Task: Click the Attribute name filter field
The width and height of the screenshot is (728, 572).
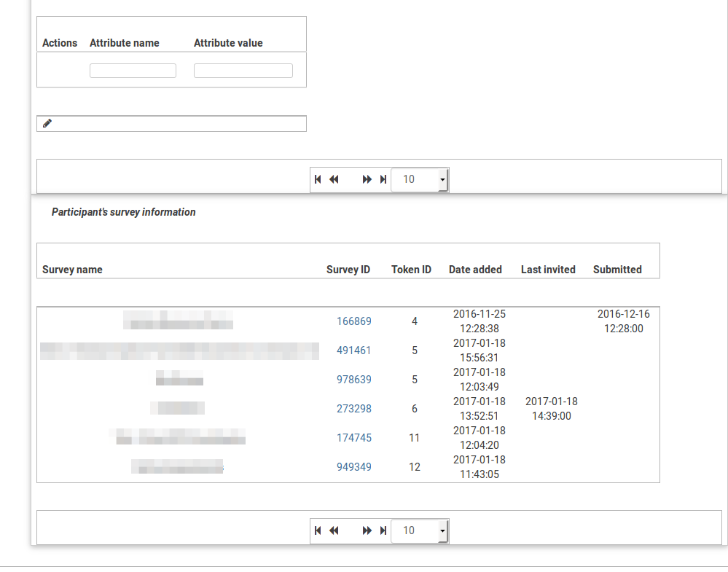Action: 133,71
